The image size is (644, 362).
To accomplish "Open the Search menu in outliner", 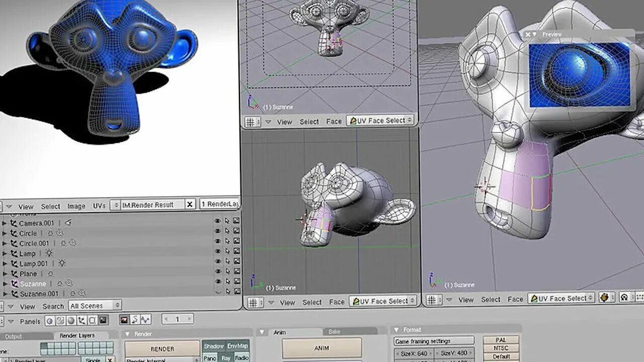I will 53,306.
